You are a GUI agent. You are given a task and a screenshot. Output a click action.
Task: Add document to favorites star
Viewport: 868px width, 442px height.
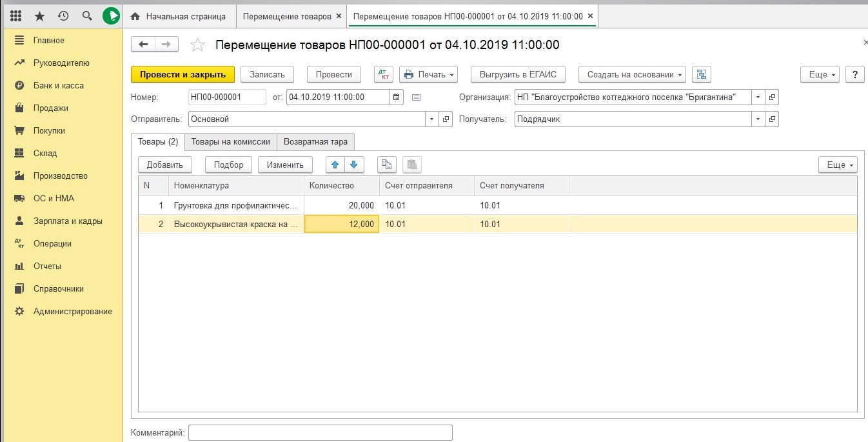(198, 45)
